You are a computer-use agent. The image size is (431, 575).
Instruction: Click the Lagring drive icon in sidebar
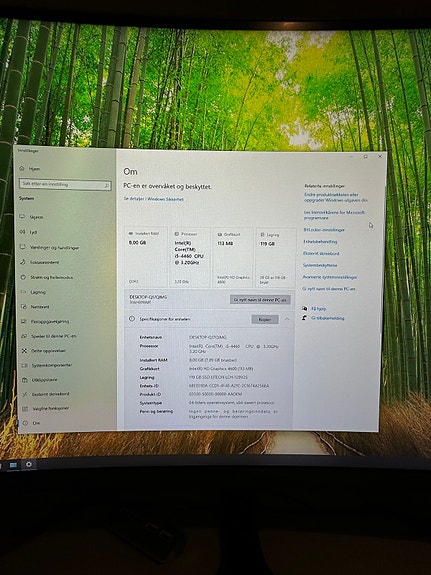click(23, 292)
